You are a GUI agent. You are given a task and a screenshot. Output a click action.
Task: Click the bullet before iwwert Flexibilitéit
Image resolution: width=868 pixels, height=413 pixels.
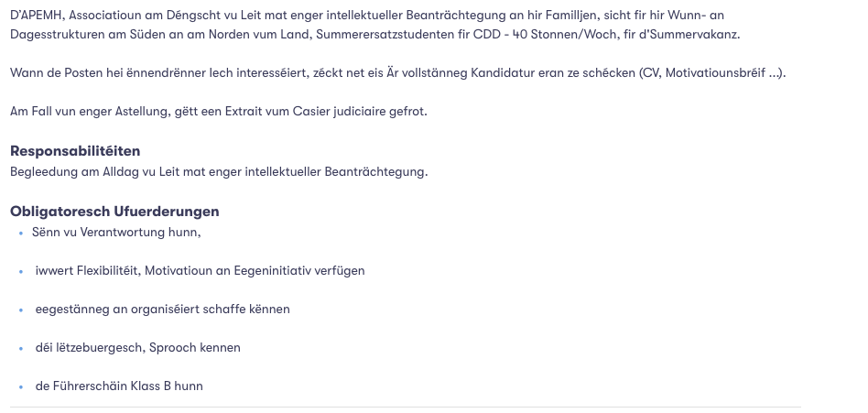21,272
